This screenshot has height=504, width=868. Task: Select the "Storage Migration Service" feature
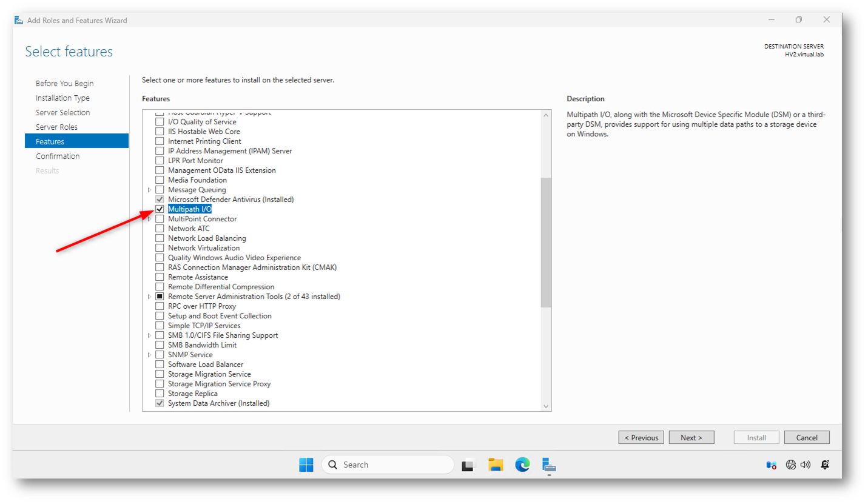(209, 374)
